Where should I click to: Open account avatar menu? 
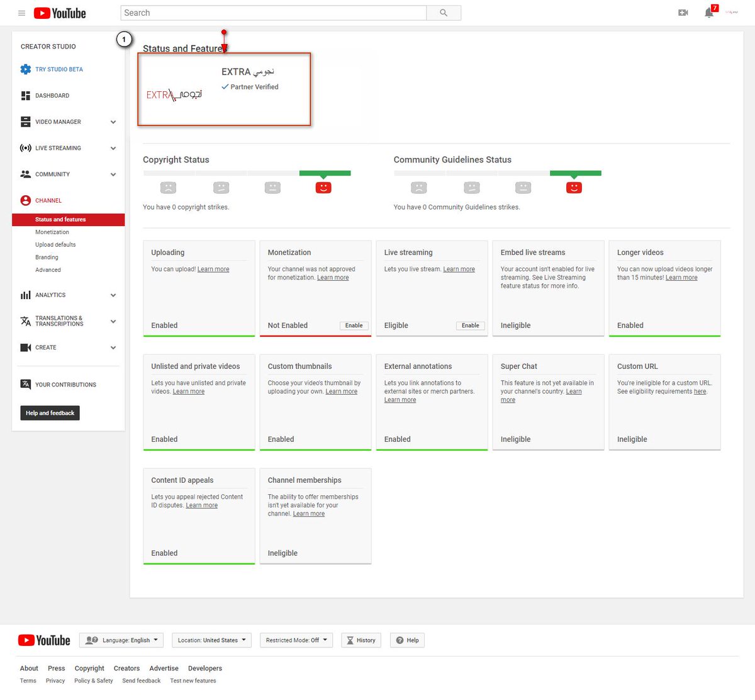pyautogui.click(x=732, y=13)
